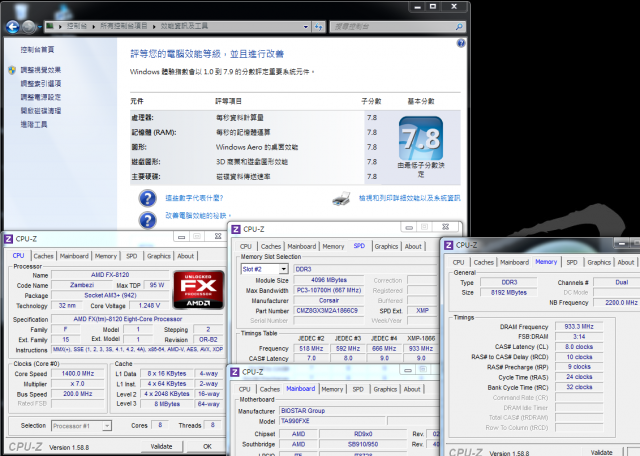Image resolution: width=640 pixels, height=456 pixels.
Task: Click the '8192 MBytes' size value
Action: pos(509,292)
